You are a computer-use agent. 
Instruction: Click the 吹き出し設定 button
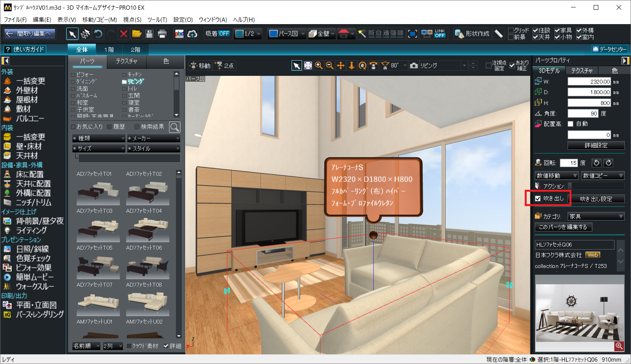596,199
